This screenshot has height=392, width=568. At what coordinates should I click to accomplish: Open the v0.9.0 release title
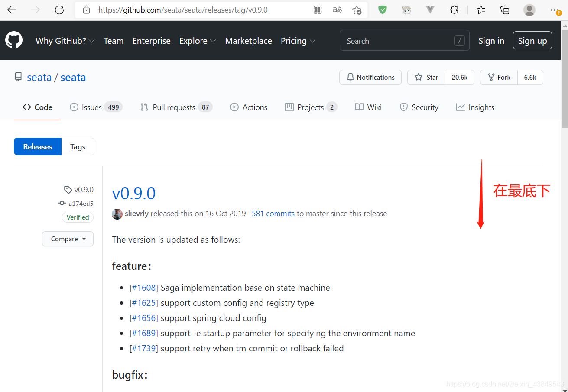[x=134, y=194]
